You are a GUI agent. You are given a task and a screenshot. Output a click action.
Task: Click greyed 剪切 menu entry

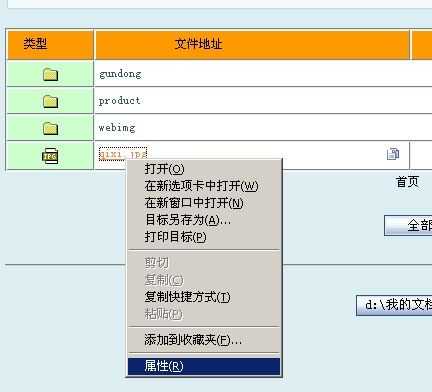tap(203, 263)
